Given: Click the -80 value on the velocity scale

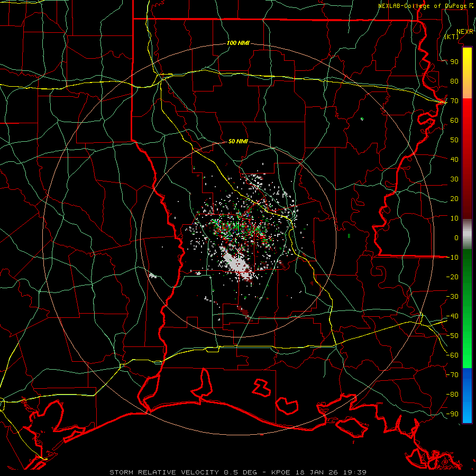Looking at the screenshot, I should pos(452,395).
